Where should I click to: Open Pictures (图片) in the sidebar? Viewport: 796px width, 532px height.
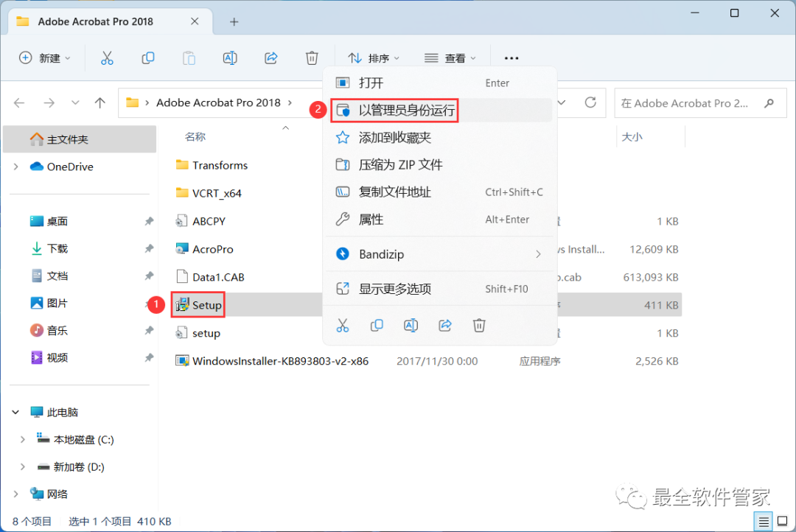coord(57,303)
